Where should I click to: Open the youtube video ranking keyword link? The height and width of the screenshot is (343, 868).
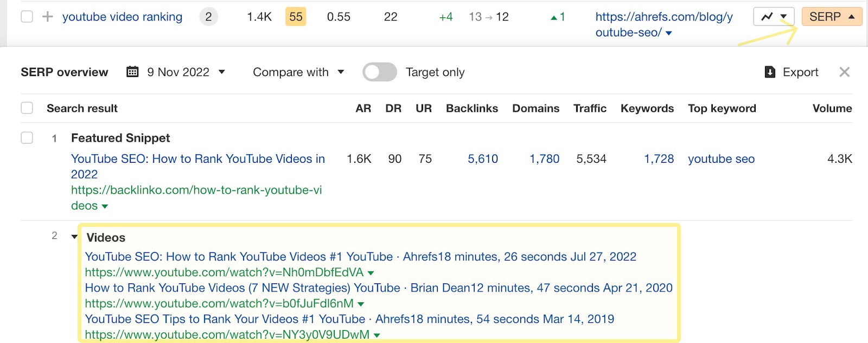tap(123, 17)
